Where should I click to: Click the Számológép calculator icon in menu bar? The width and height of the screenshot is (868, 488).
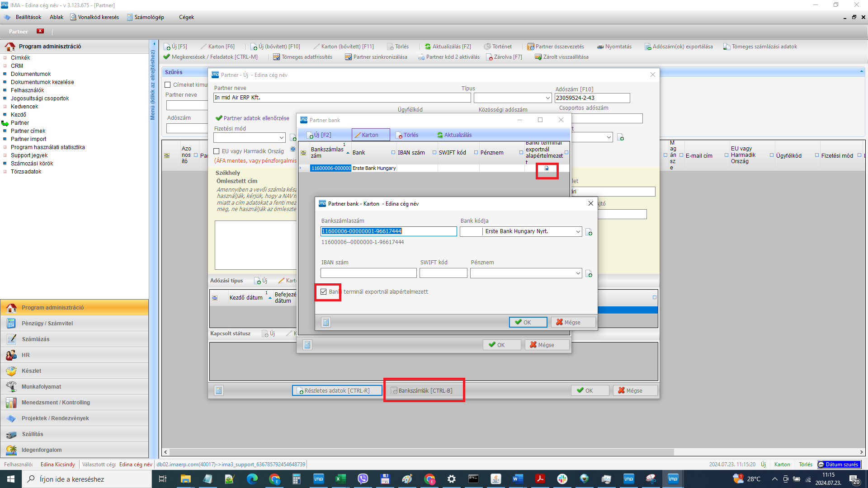click(x=130, y=17)
